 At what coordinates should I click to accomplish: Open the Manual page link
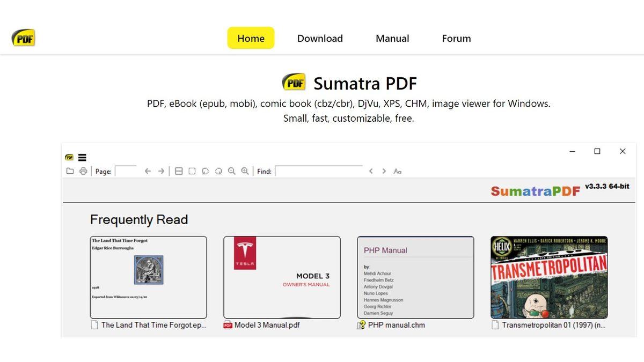[392, 39]
